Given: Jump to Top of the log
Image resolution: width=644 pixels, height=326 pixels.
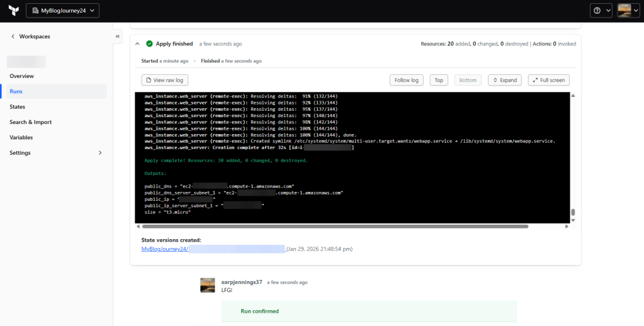Looking at the screenshot, I should [x=439, y=80].
